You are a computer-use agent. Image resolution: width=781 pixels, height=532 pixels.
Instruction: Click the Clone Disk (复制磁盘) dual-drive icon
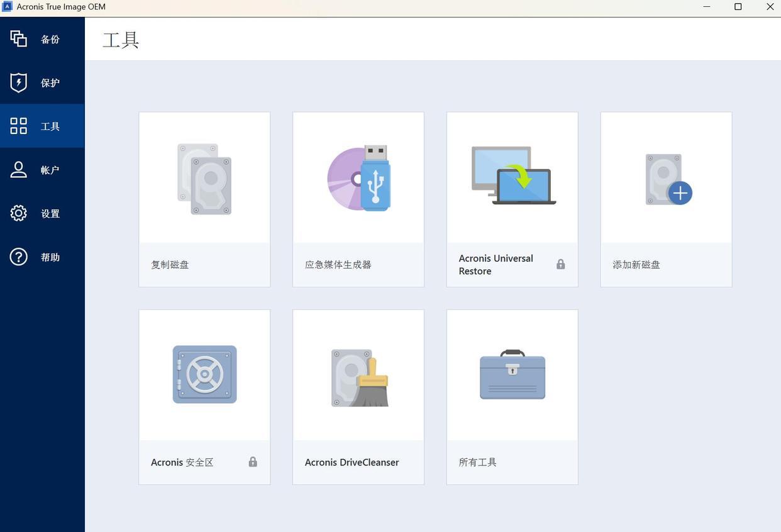(x=204, y=179)
